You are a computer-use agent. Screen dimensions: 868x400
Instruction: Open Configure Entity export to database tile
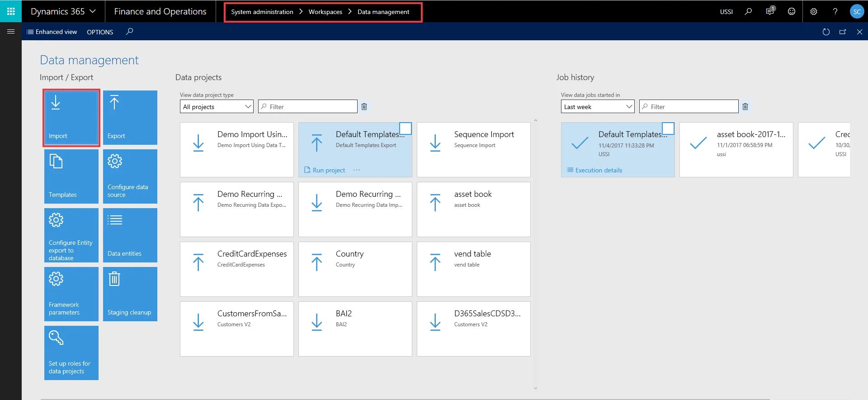pyautogui.click(x=71, y=235)
